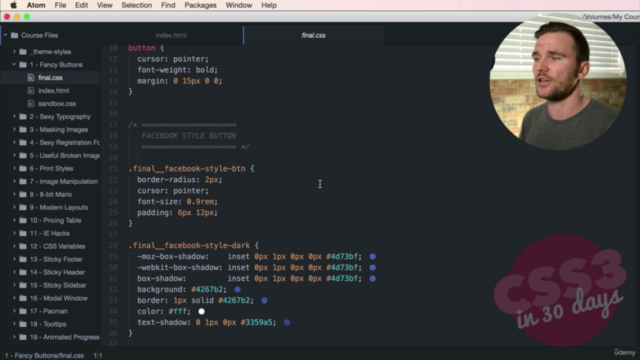
Task: Click the 18 - Tooltips folder icon
Action: tap(23, 324)
